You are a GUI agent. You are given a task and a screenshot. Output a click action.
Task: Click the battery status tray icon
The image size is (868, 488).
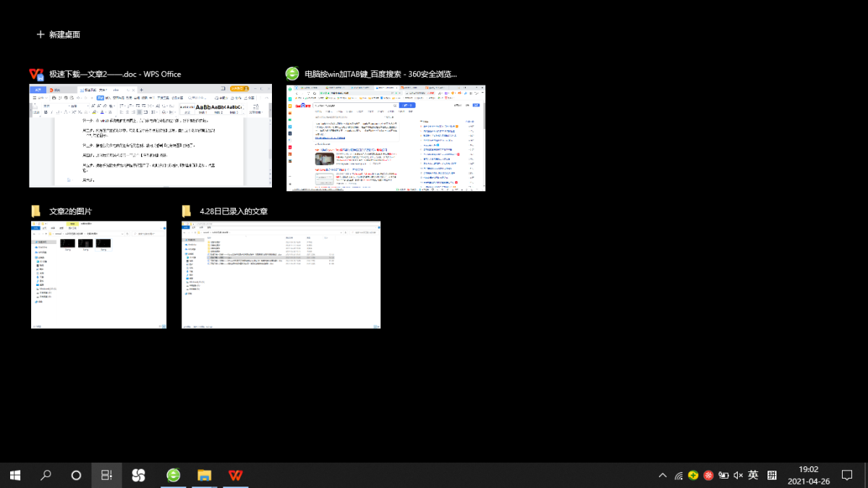coord(723,476)
